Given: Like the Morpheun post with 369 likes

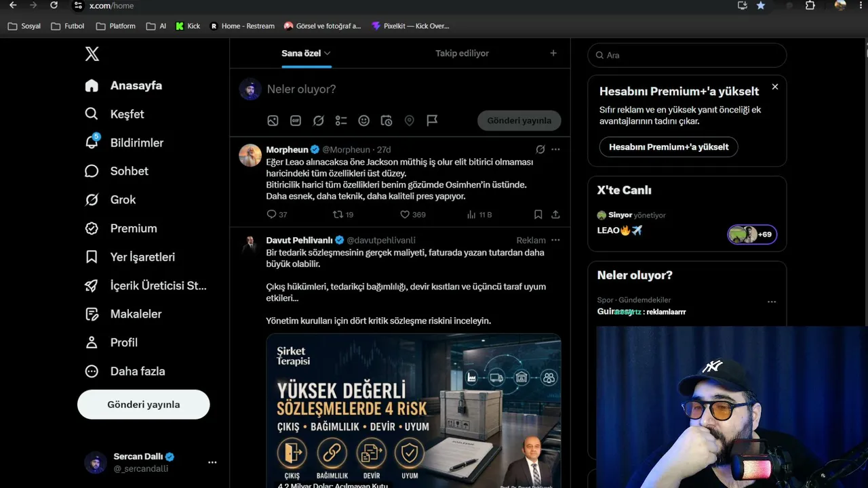Looking at the screenshot, I should [412, 214].
